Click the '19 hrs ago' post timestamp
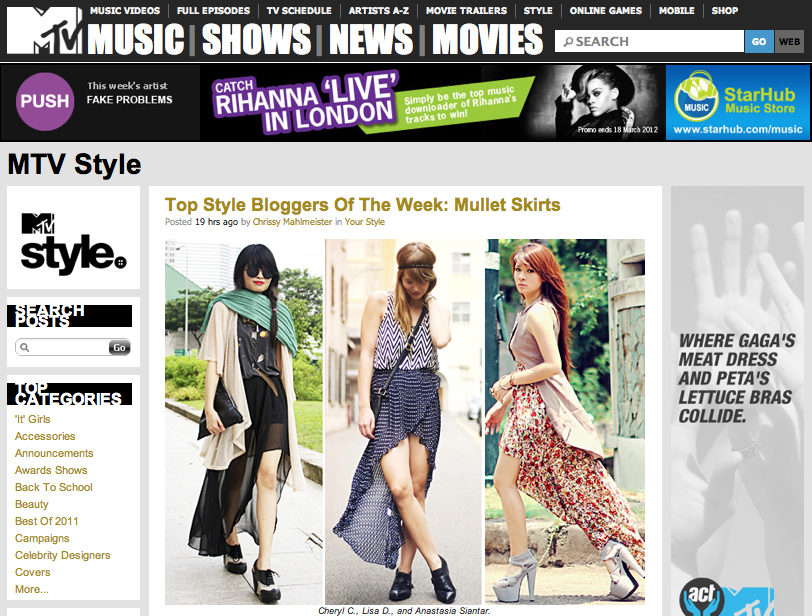Screen dimensions: 812x616 pyautogui.click(x=216, y=222)
